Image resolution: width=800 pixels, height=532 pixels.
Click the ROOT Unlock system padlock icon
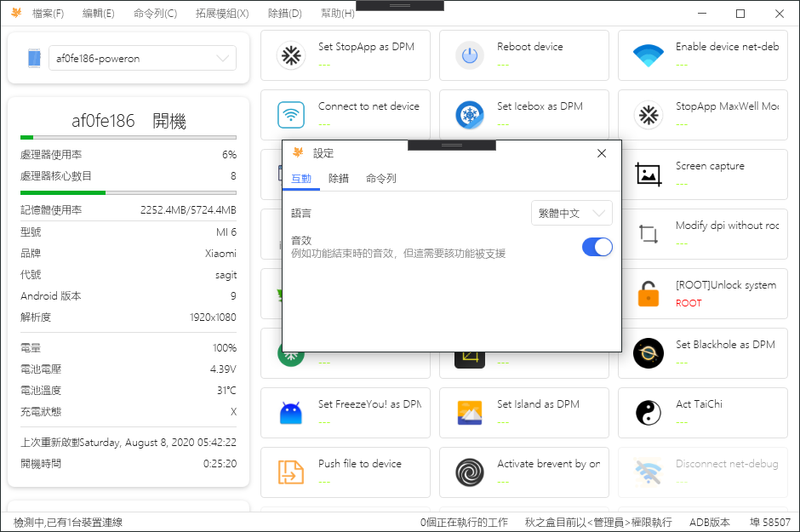pyautogui.click(x=648, y=294)
